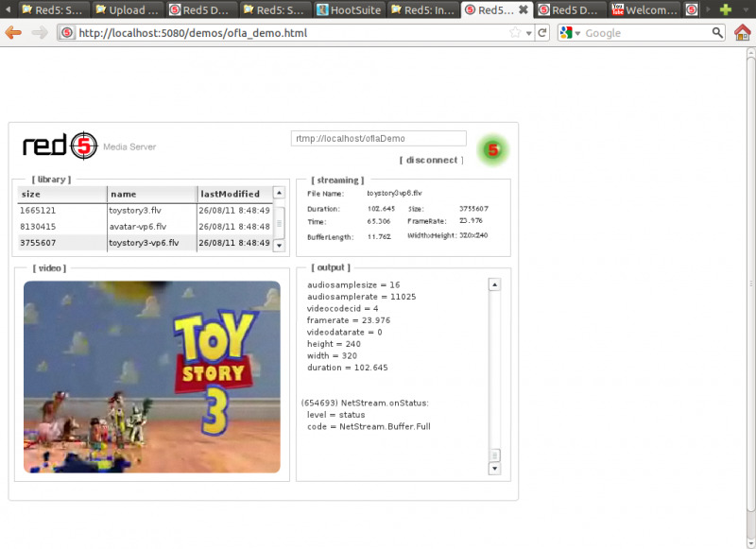756x549 pixels.
Task: Switch to the HootSuite tab
Action: point(350,9)
